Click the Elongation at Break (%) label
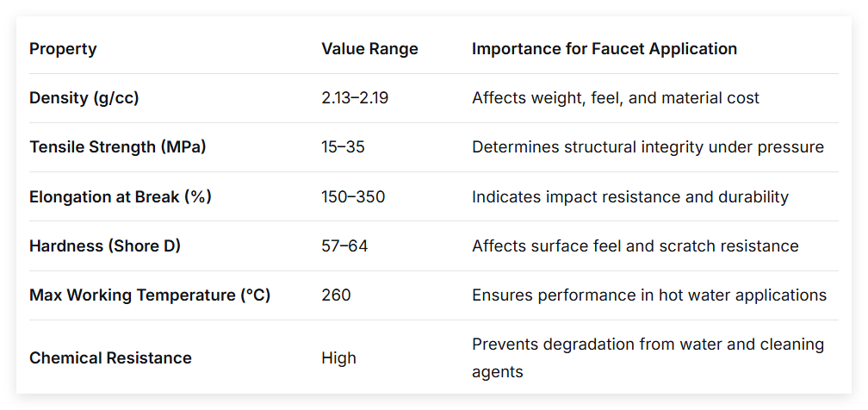Viewport: 868px width, 410px height. tap(121, 196)
